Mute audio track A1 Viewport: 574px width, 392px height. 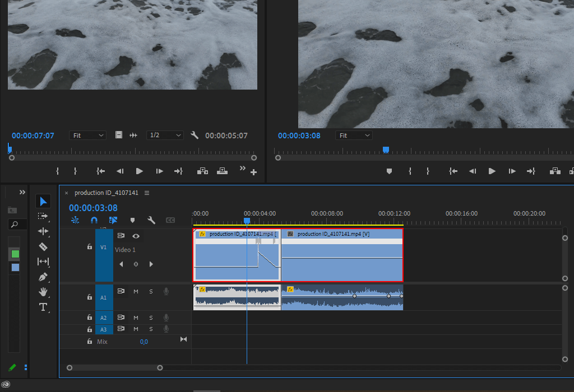pos(136,291)
